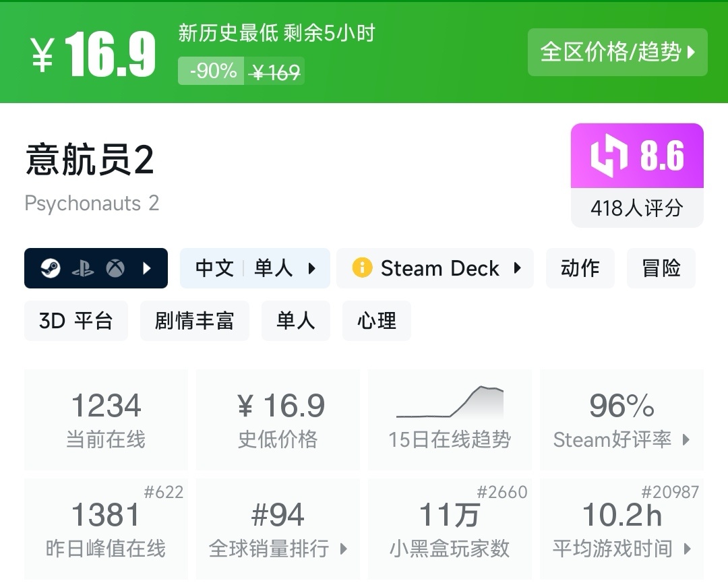The height and width of the screenshot is (587, 728).
Task: Expand the platforms list arrow
Action: coord(148,268)
